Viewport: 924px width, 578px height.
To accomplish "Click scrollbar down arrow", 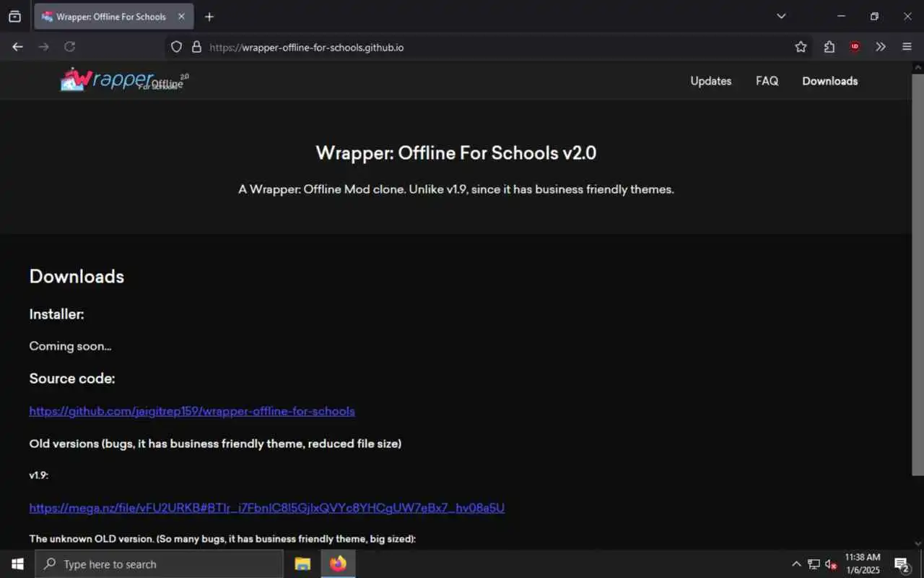I will click(x=918, y=543).
